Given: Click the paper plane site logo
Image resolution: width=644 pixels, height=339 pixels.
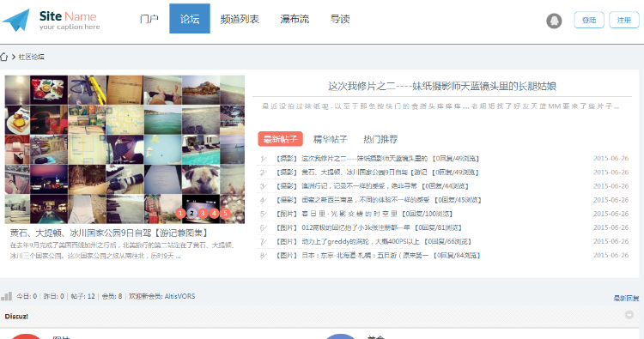Looking at the screenshot, I should (x=16, y=20).
